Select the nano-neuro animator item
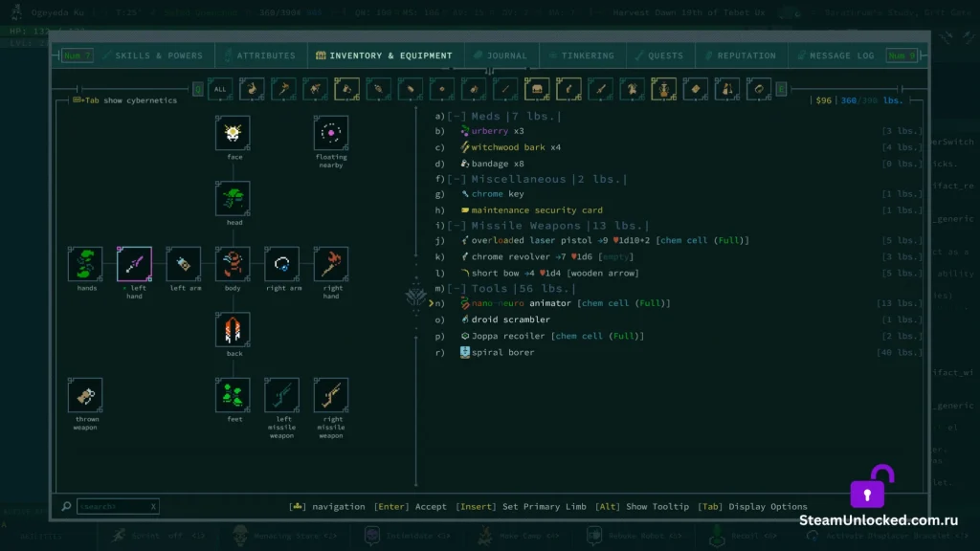This screenshot has height=551, width=980. tap(679, 303)
